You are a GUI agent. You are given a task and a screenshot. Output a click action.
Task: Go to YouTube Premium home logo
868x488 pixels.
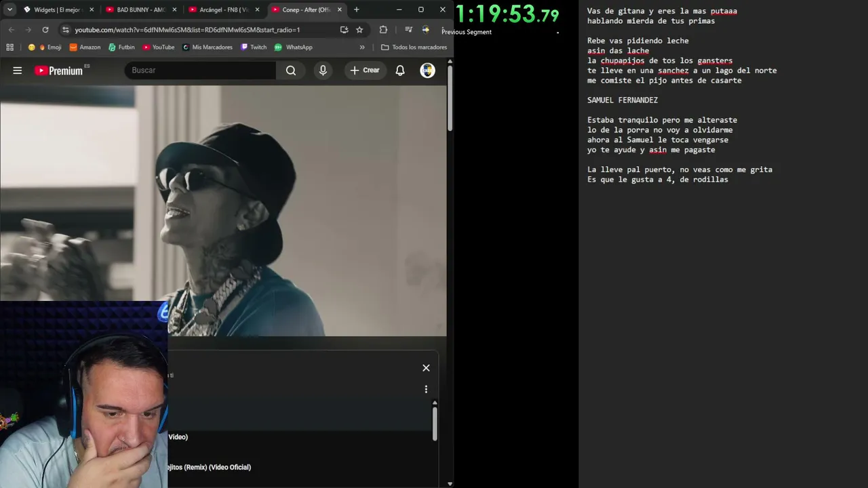point(58,70)
